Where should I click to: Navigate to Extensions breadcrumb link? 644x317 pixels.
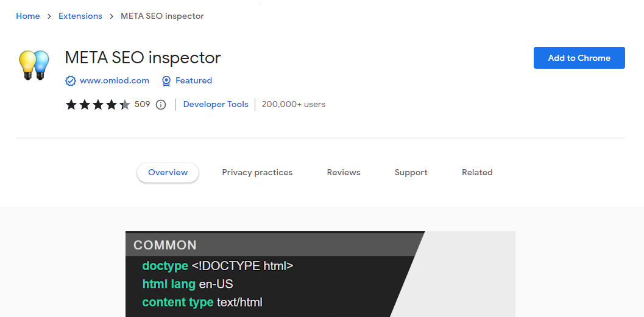(x=80, y=16)
